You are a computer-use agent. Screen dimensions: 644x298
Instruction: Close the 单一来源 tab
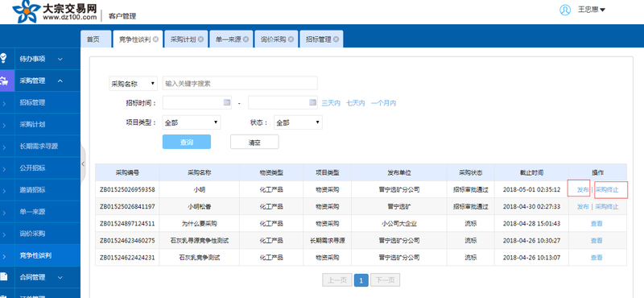tap(246, 39)
